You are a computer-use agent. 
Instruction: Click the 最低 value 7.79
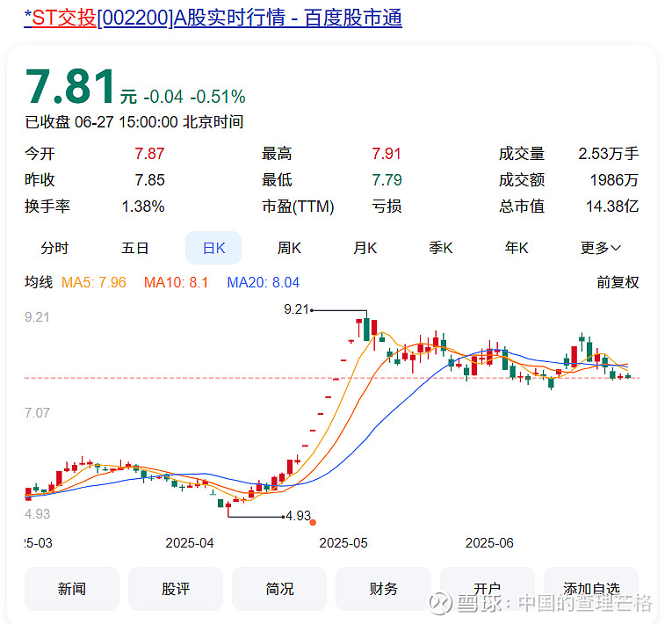(x=387, y=180)
